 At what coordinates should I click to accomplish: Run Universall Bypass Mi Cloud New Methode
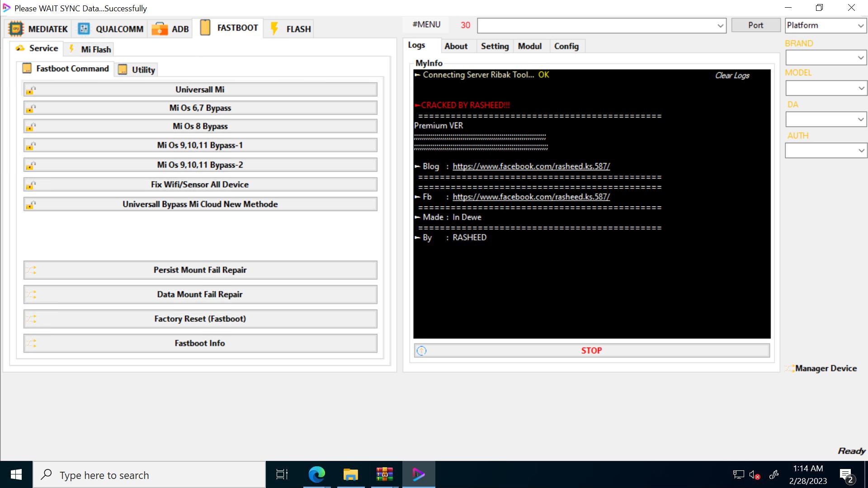(200, 204)
